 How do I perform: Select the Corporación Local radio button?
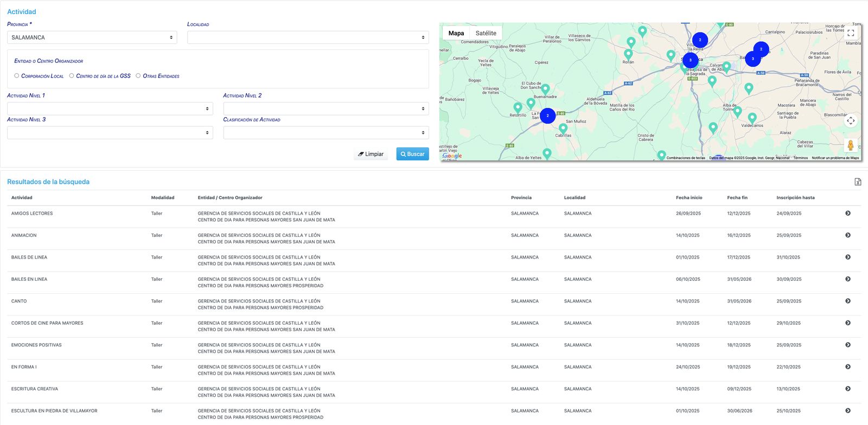pos(17,76)
